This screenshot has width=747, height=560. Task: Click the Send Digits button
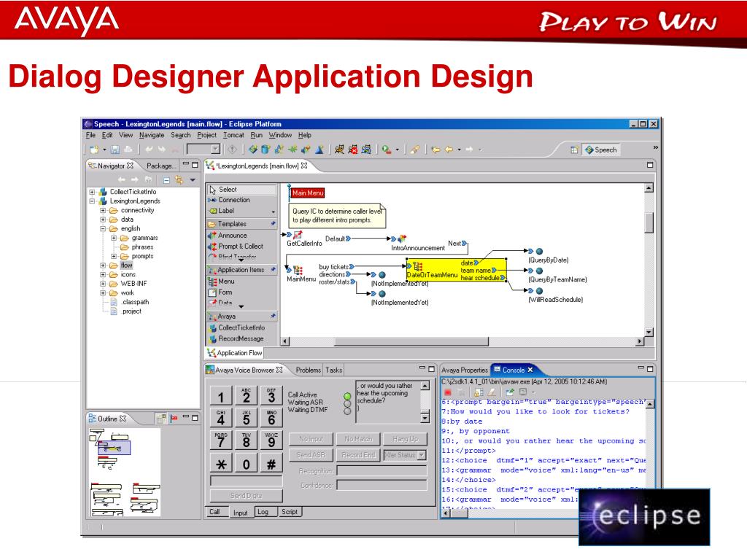pos(247,496)
